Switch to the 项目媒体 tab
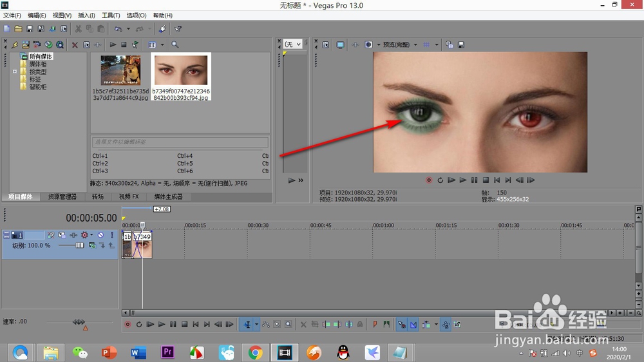644x362 pixels. point(21,196)
